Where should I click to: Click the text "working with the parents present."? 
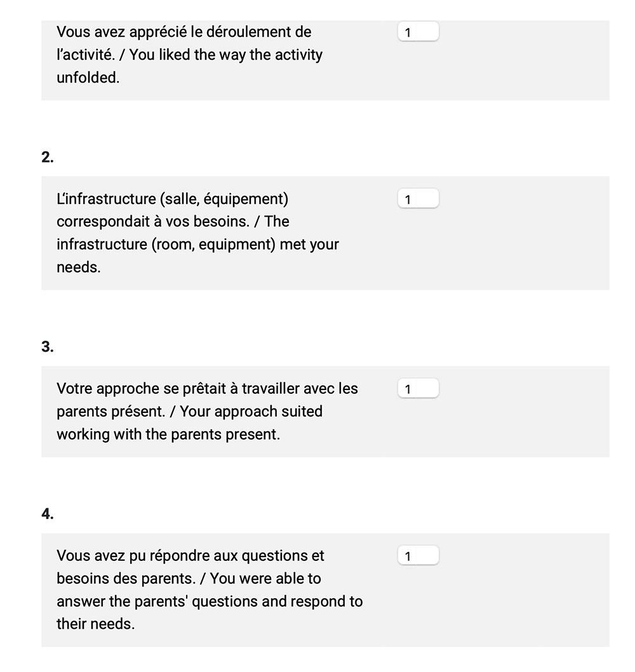(168, 434)
